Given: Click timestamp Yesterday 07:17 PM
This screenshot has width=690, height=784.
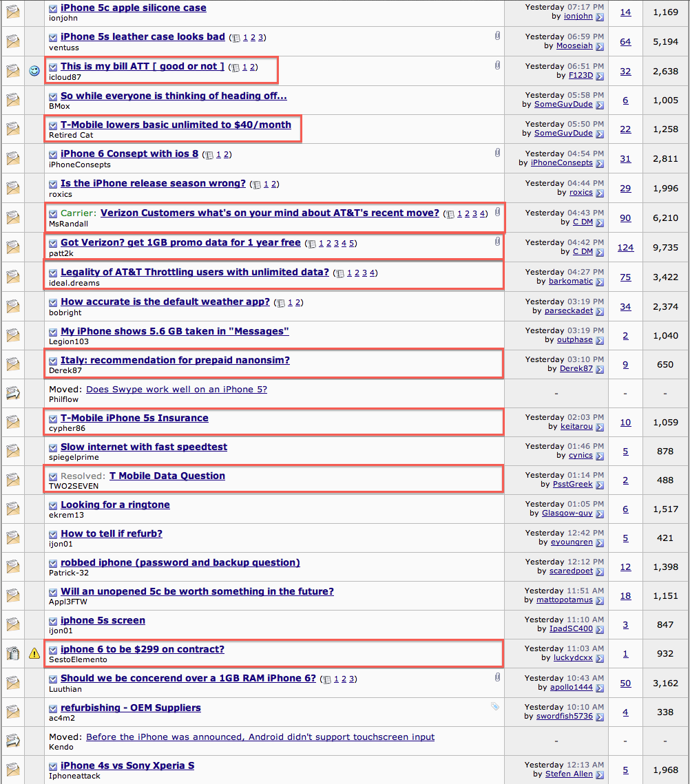Looking at the screenshot, I should [x=565, y=7].
